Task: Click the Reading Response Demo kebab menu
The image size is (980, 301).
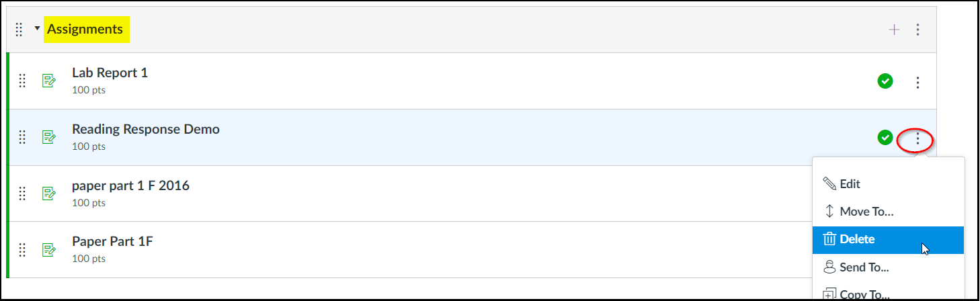Action: tap(918, 139)
